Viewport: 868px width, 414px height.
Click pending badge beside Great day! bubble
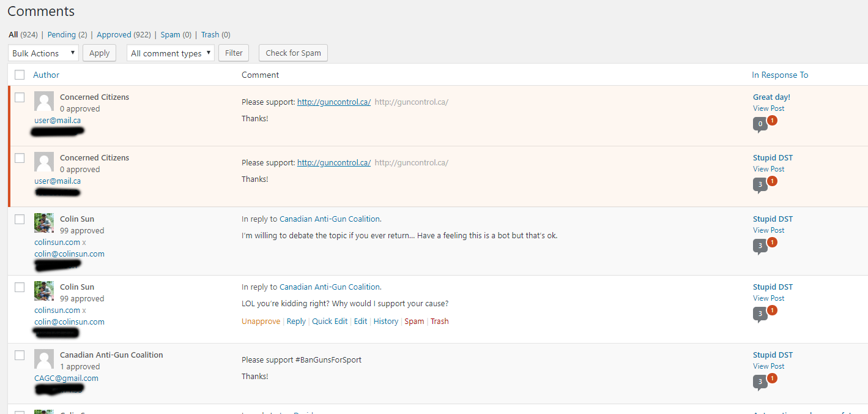pyautogui.click(x=772, y=120)
